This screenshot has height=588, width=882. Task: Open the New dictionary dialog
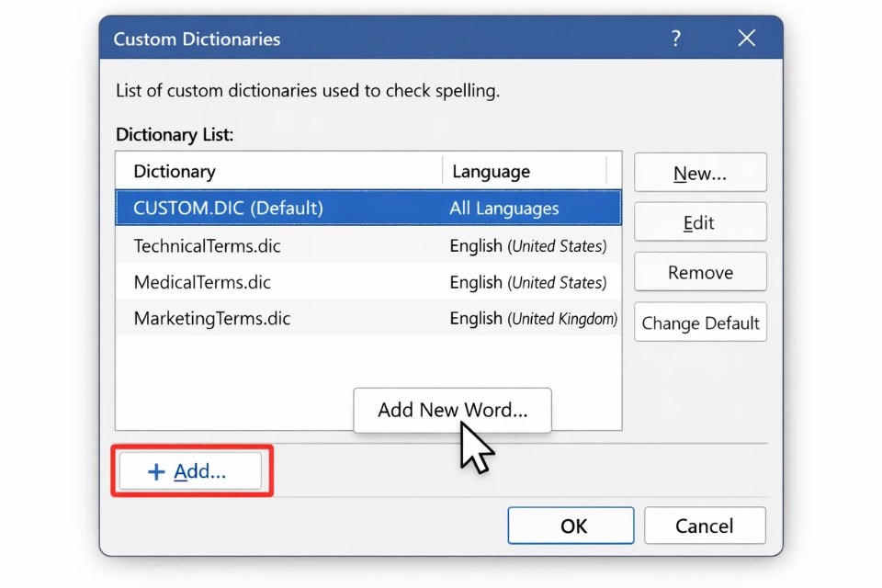[700, 172]
